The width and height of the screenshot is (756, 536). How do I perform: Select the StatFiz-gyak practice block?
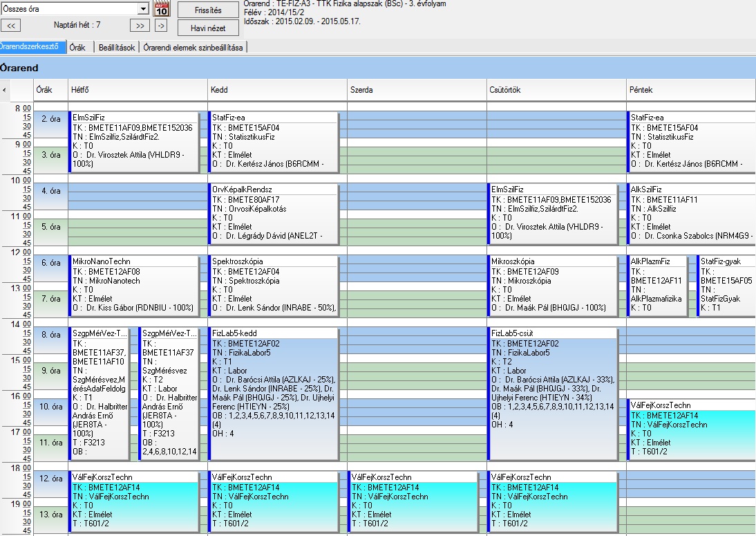point(726,286)
